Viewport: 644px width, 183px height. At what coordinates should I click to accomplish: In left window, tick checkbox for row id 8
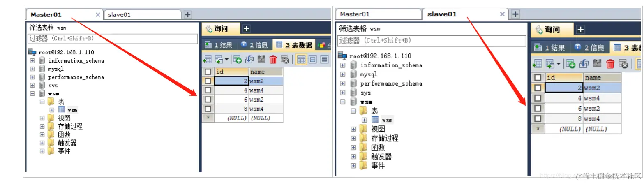coord(208,109)
